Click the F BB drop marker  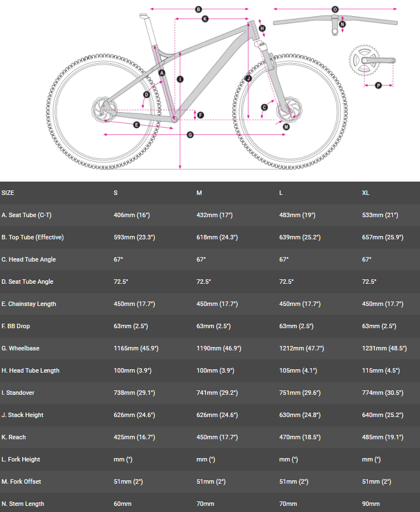200,116
